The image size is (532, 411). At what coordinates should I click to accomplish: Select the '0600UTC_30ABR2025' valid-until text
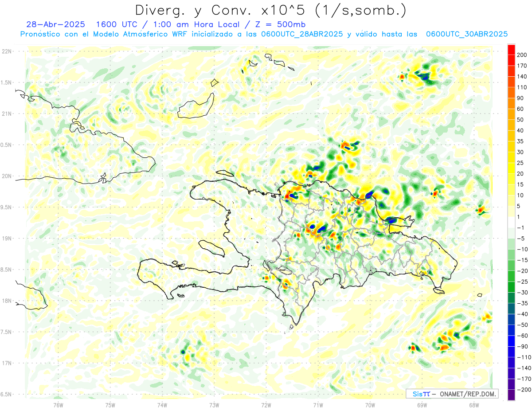tap(467, 34)
